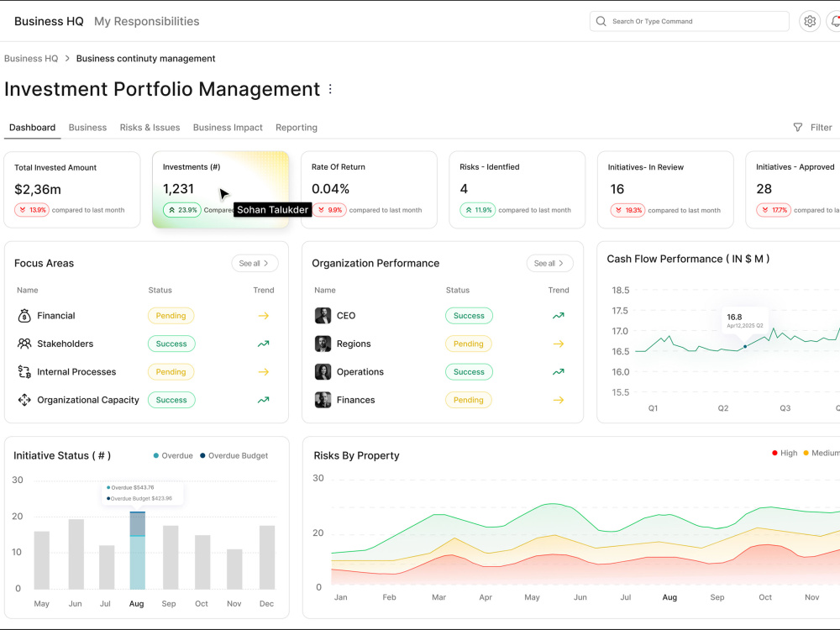Click the Filter button

click(812, 128)
